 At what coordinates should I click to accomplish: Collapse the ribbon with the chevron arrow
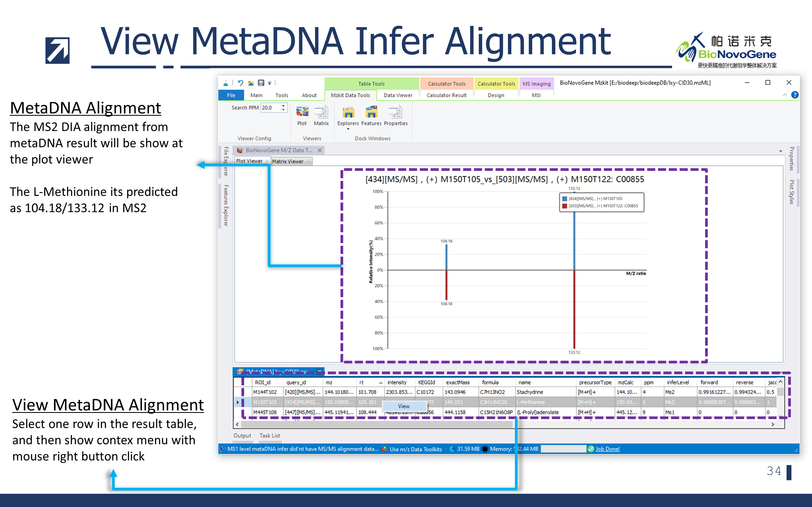click(x=784, y=95)
